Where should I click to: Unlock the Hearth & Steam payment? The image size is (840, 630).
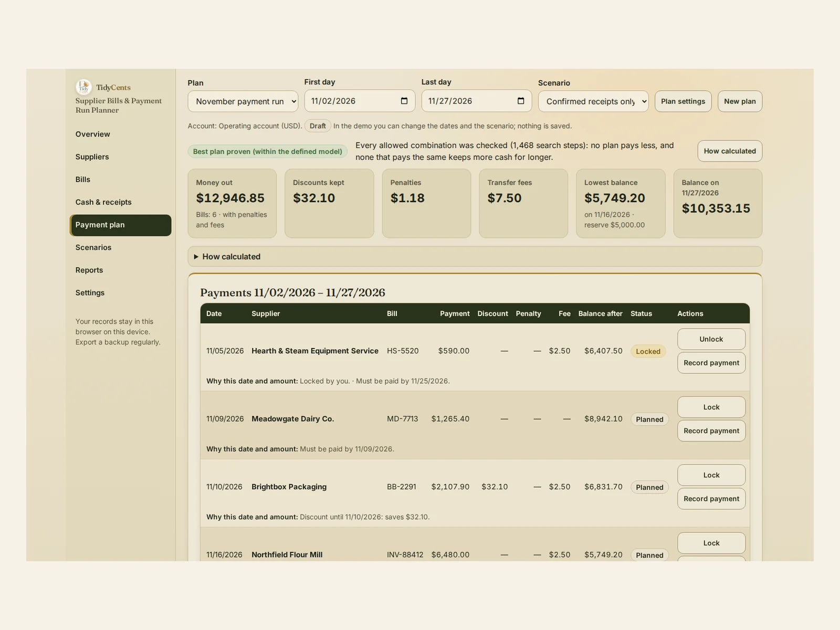pyautogui.click(x=711, y=339)
